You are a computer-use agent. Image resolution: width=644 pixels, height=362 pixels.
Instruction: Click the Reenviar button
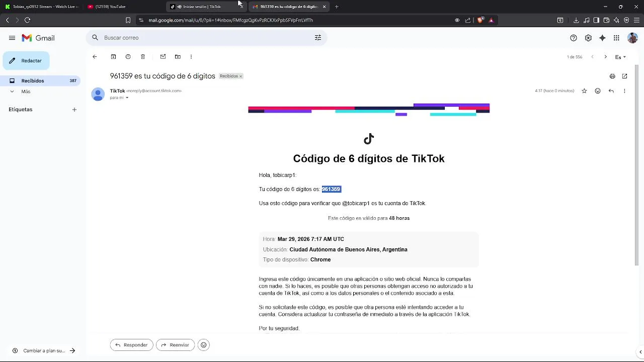176,345
